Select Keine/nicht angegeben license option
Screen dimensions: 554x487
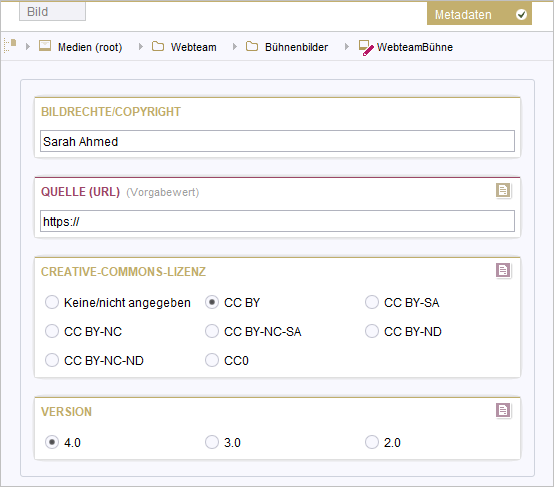click(52, 303)
